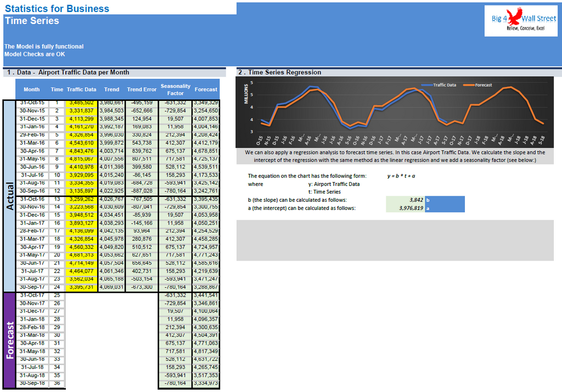Select trend value 3,988,345
Screen dimensions: 562x392
111,119
